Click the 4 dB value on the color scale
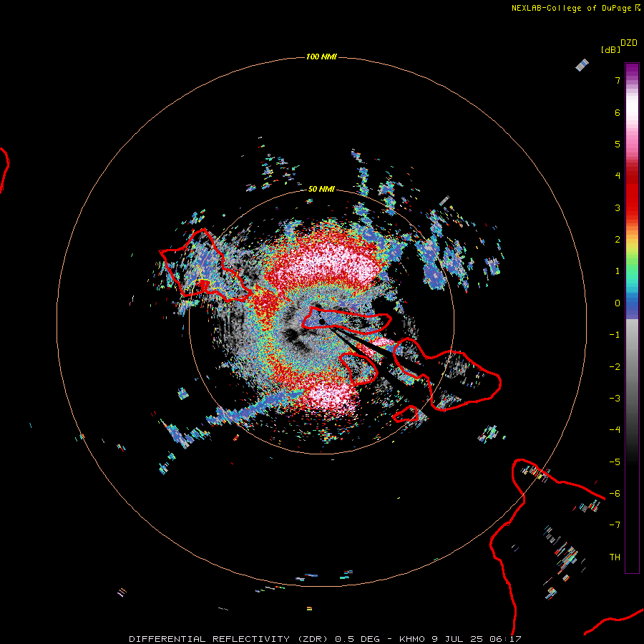The height and width of the screenshot is (644, 644). (618, 176)
